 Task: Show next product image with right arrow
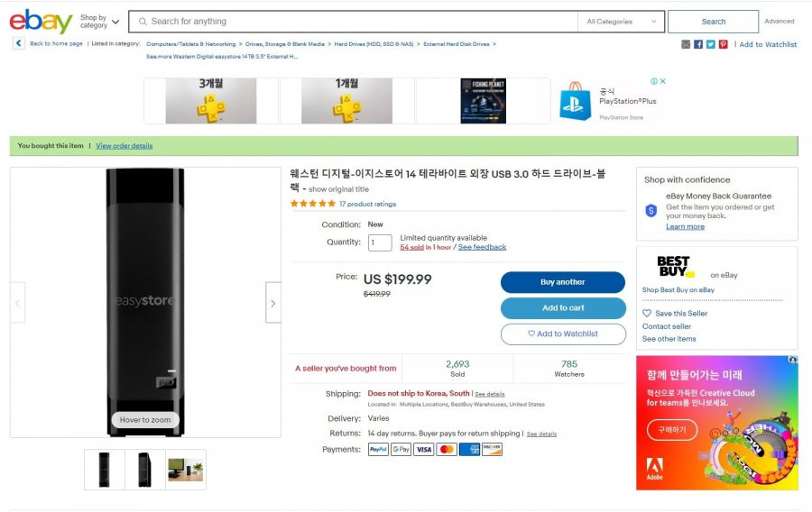[272, 303]
